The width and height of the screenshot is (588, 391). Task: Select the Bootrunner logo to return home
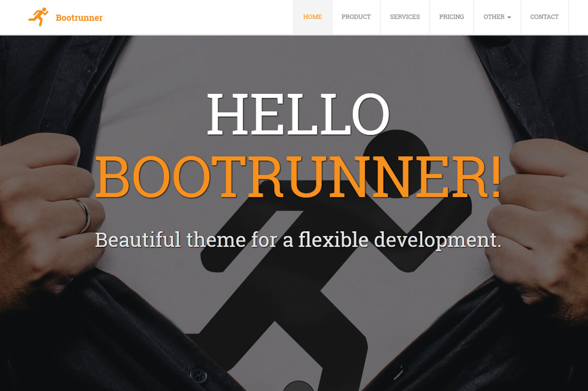coord(65,17)
